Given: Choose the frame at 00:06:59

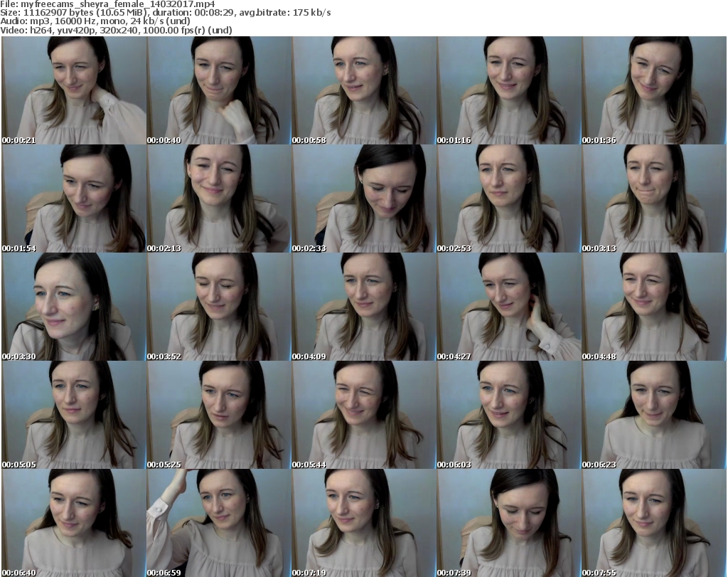Looking at the screenshot, I should (219, 523).
